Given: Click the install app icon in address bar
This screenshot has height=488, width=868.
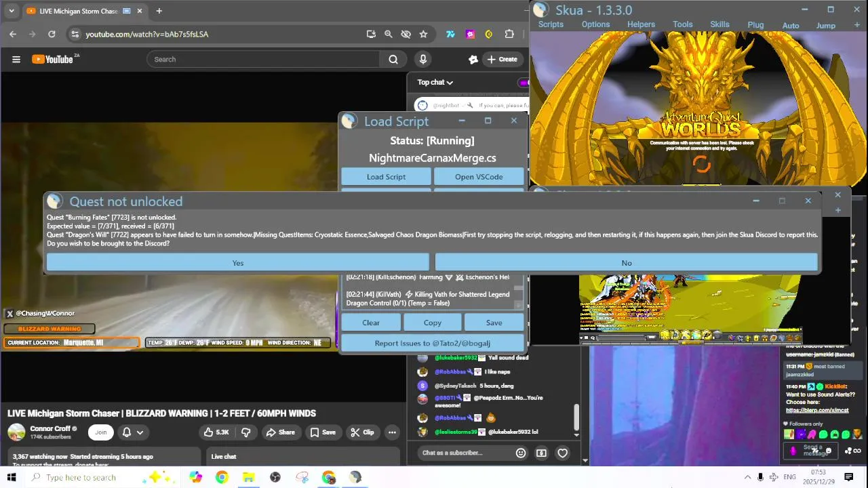Looking at the screenshot, I should tap(371, 34).
